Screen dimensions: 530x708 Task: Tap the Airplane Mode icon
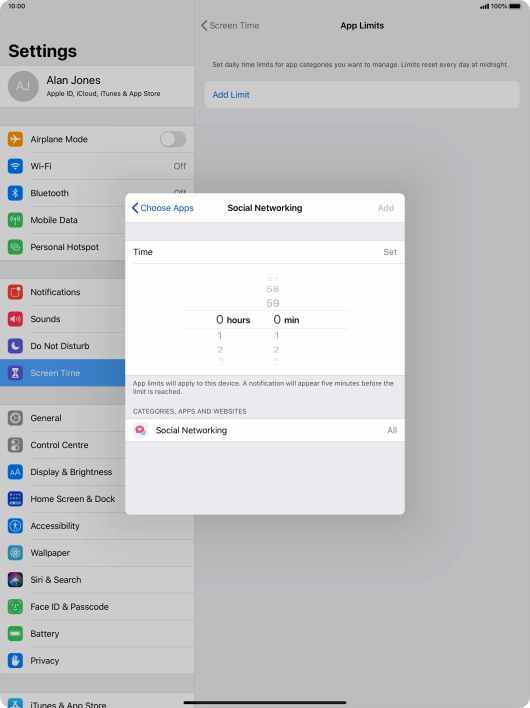(15, 139)
